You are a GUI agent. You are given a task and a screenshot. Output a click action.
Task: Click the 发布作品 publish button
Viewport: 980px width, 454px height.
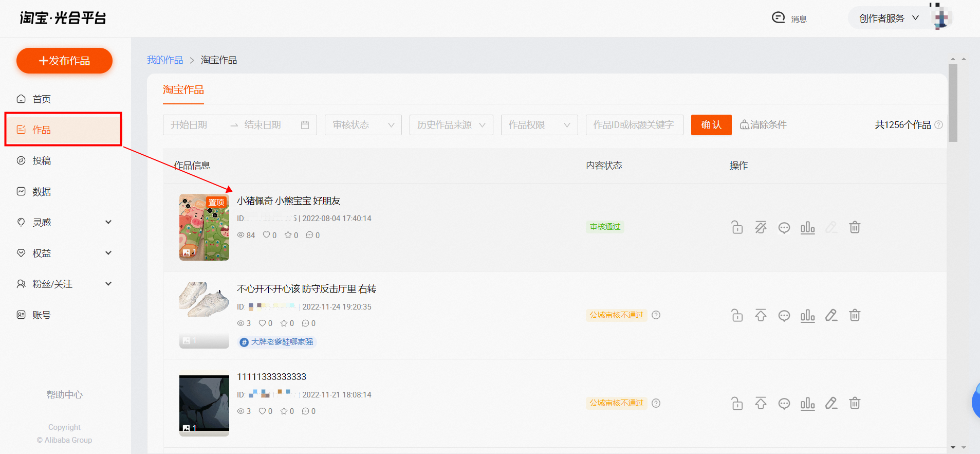[x=64, y=61]
